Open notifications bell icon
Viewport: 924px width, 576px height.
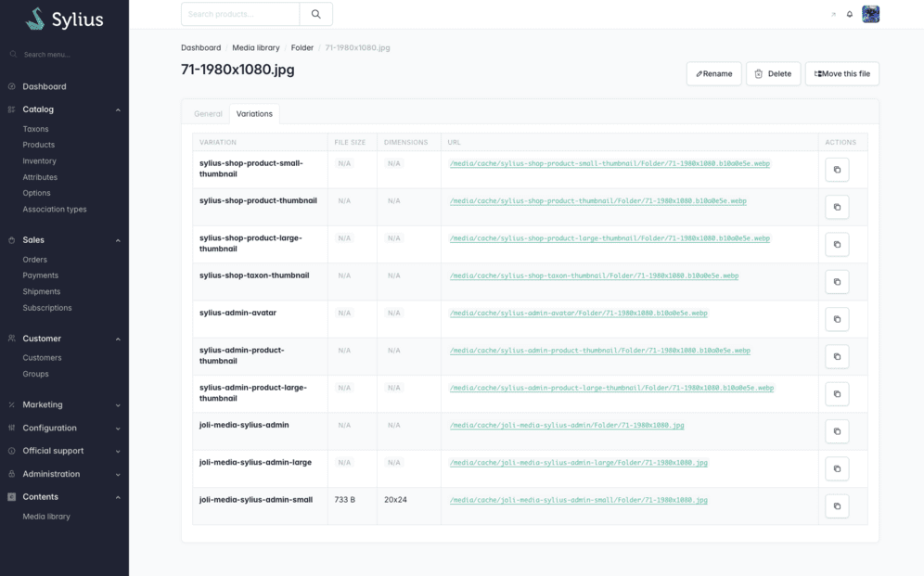[x=849, y=14]
